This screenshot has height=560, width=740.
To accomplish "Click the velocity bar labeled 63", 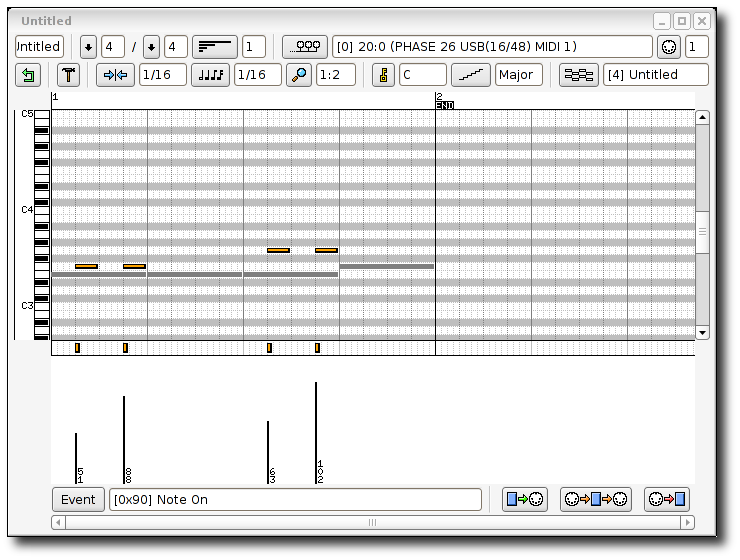I will [x=268, y=452].
